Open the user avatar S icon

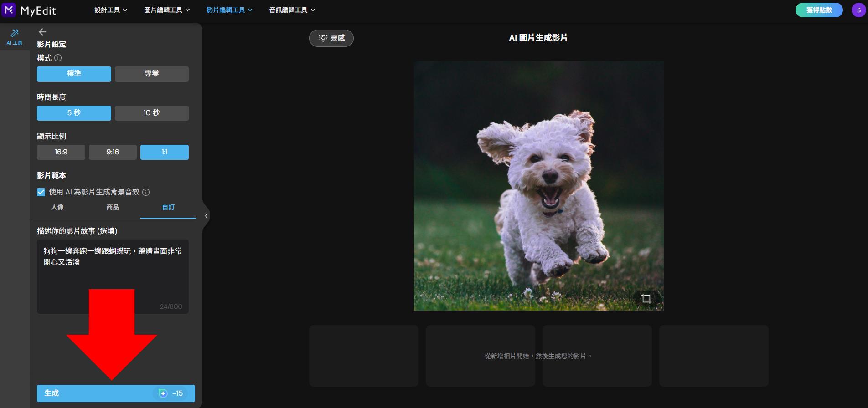[858, 10]
